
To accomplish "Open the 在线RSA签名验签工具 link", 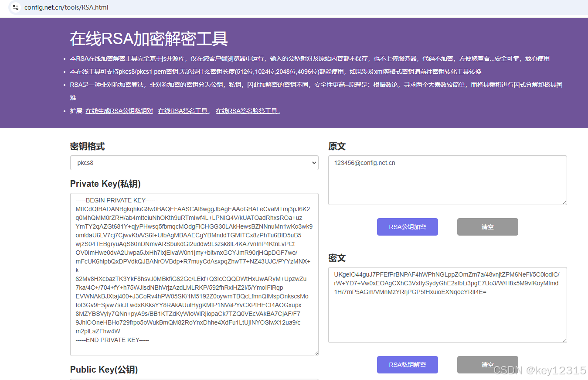I will point(247,111).
